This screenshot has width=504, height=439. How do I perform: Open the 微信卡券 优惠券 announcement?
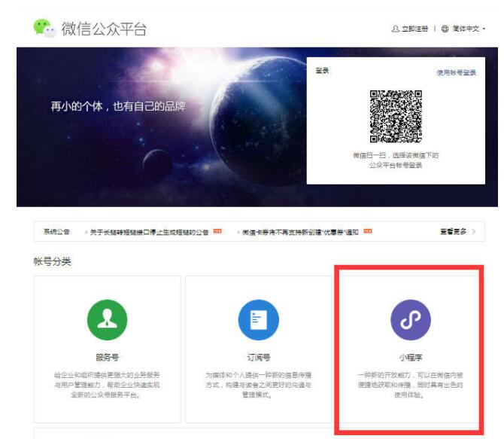[300, 232]
